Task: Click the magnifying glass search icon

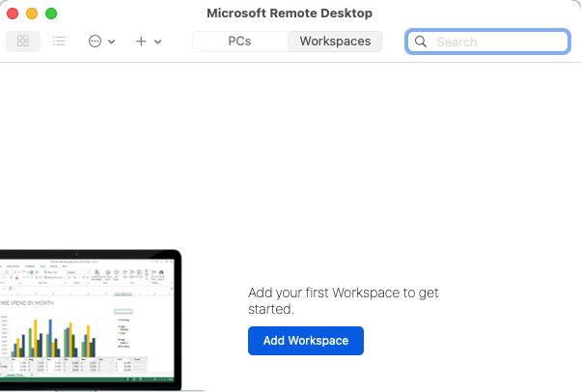Action: 421,42
